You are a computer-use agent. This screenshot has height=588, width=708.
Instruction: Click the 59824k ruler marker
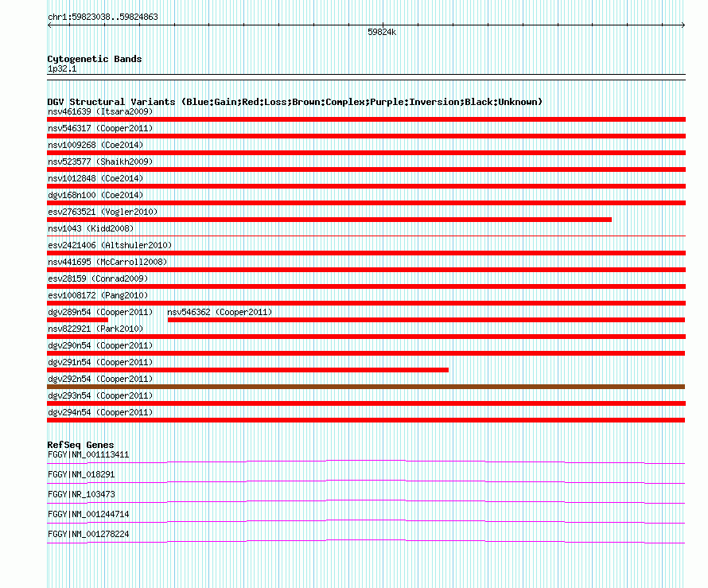pos(382,32)
